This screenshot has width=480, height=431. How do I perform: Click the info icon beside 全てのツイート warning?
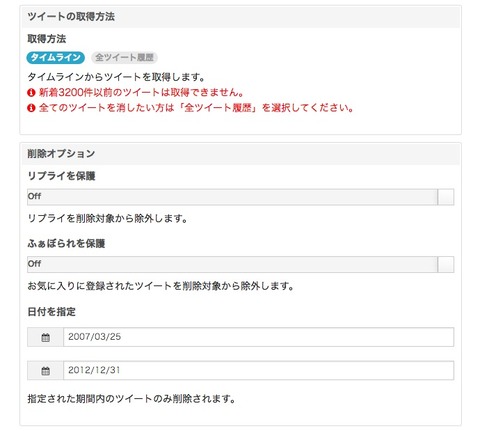coord(31,108)
